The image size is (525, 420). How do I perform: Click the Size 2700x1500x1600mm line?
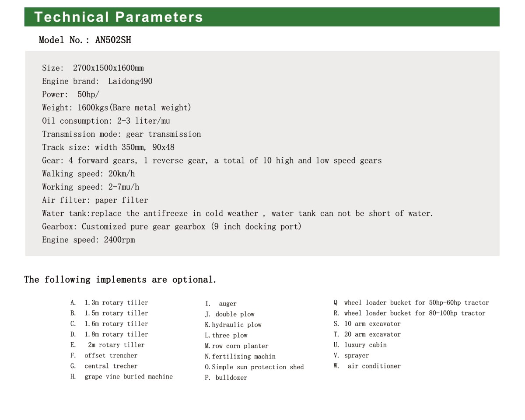[93, 68]
